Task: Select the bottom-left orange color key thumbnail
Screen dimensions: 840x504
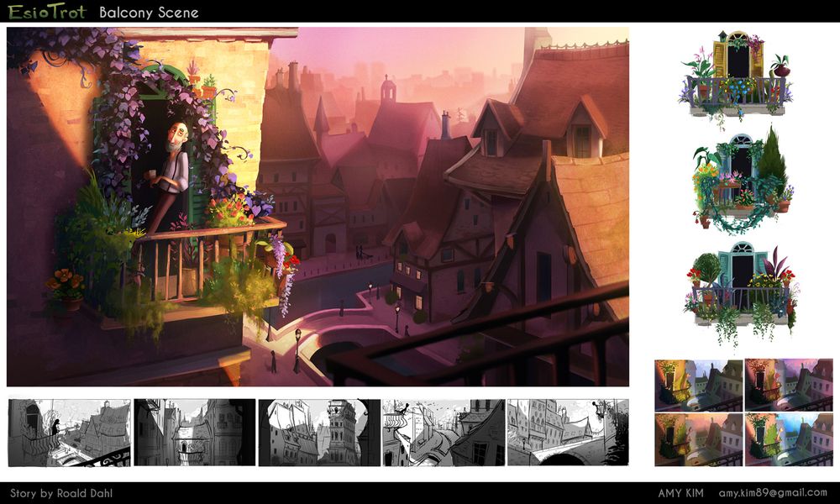Action: pos(699,439)
